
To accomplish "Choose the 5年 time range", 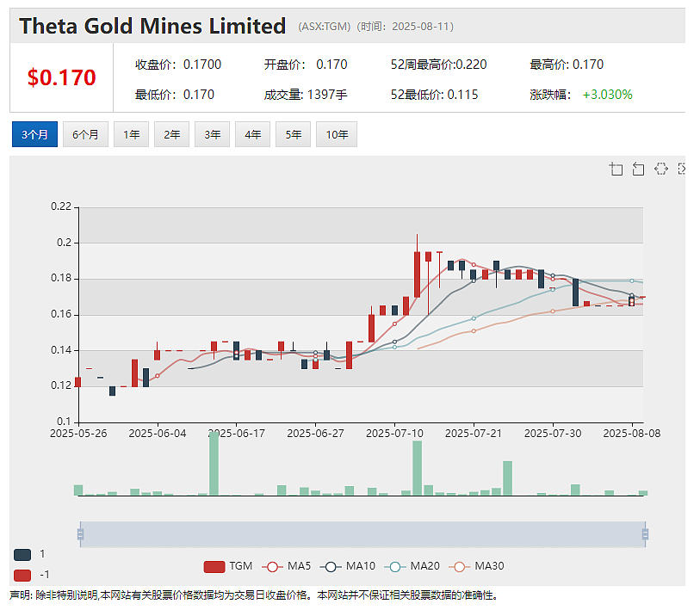I will pyautogui.click(x=294, y=134).
